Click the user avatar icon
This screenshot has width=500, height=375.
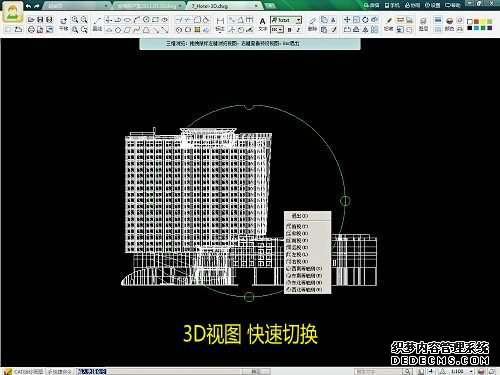pos(13,12)
